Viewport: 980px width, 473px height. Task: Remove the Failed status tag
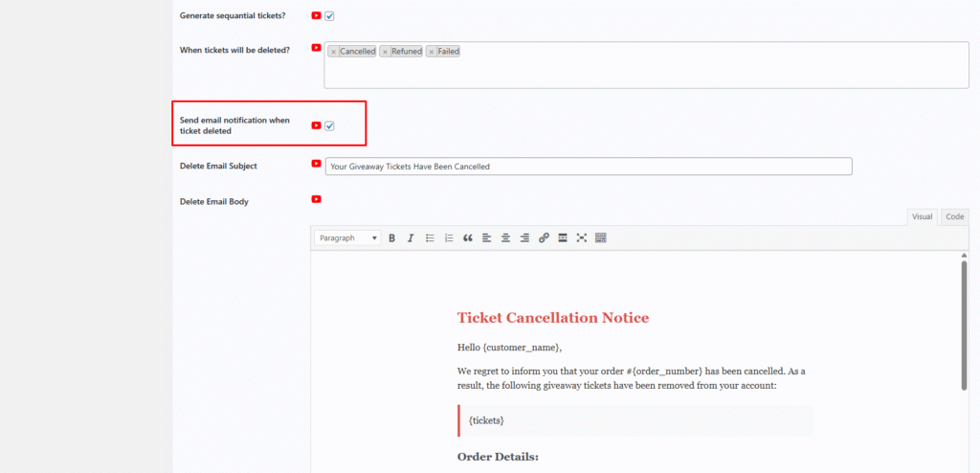pos(432,52)
